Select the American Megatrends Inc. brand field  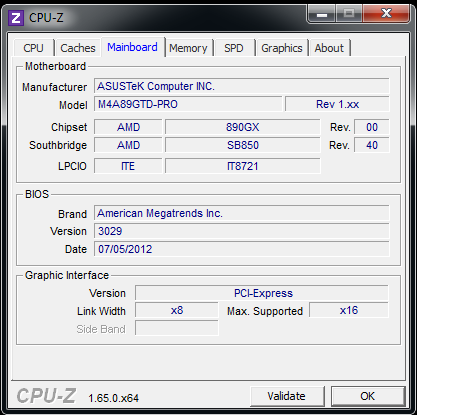tap(241, 213)
